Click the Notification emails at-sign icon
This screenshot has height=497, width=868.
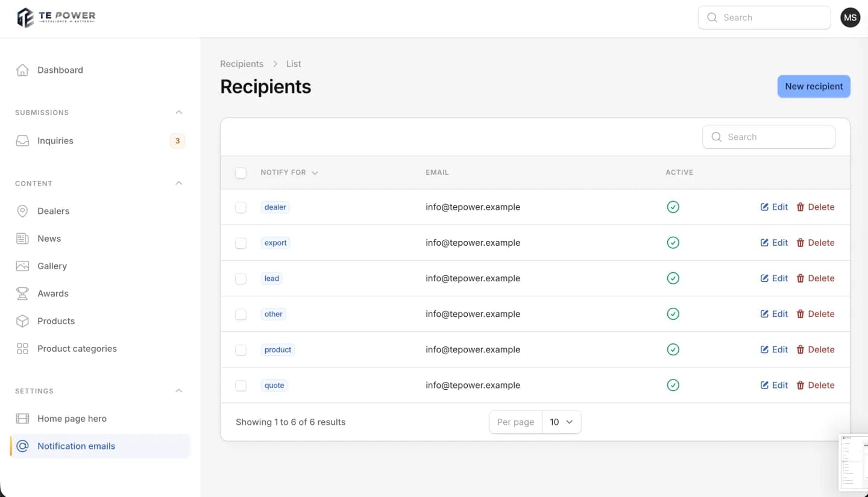pyautogui.click(x=22, y=446)
